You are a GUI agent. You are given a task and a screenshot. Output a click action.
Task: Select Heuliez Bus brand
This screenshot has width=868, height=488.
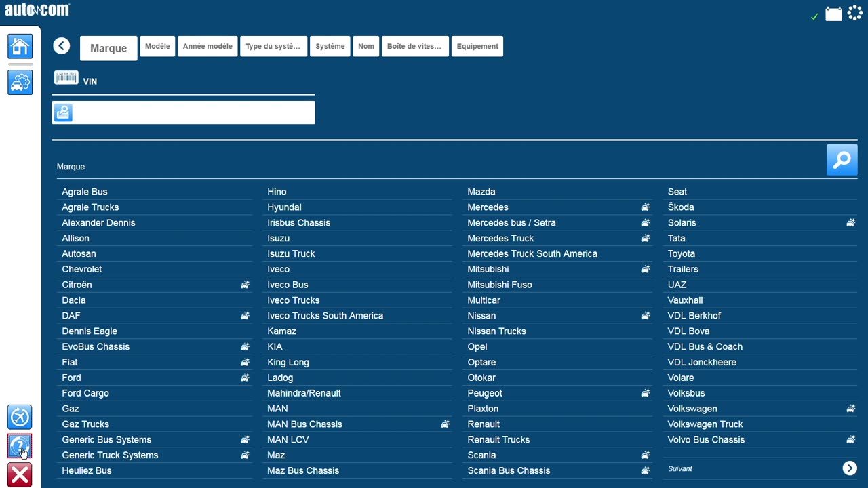(87, 470)
